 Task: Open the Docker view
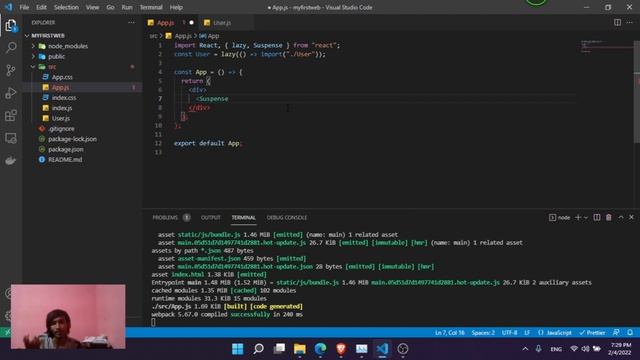[x=11, y=160]
